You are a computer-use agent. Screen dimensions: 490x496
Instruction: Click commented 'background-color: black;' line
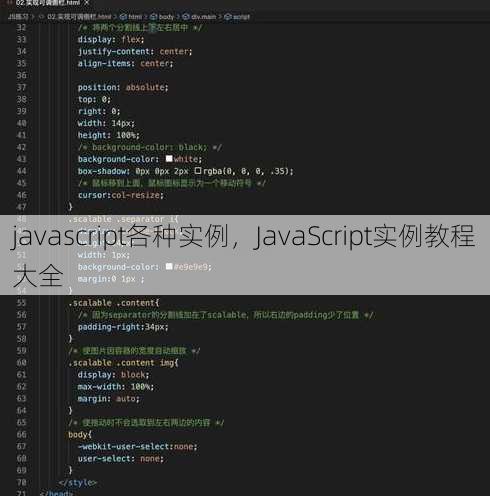[150, 147]
